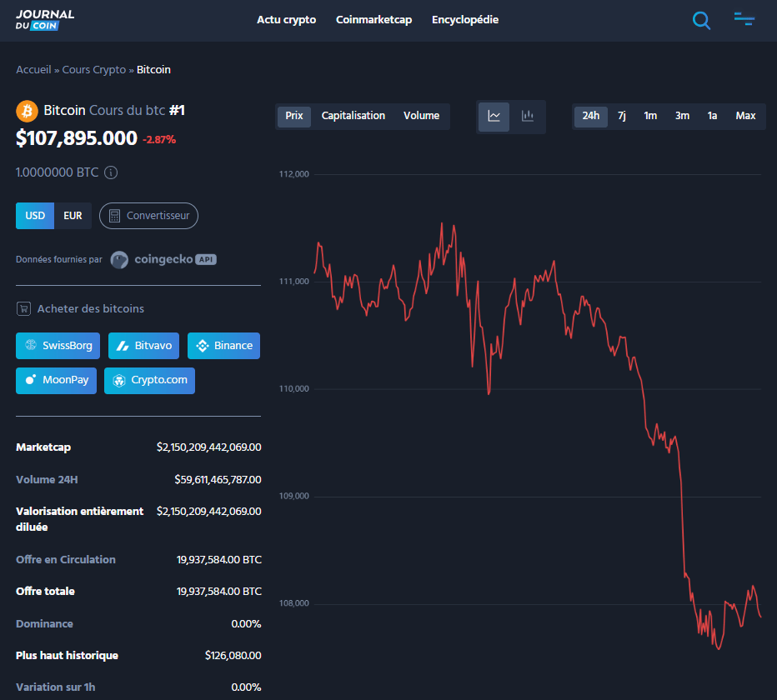Select the Max time range
This screenshot has height=700, width=777.
(x=744, y=116)
